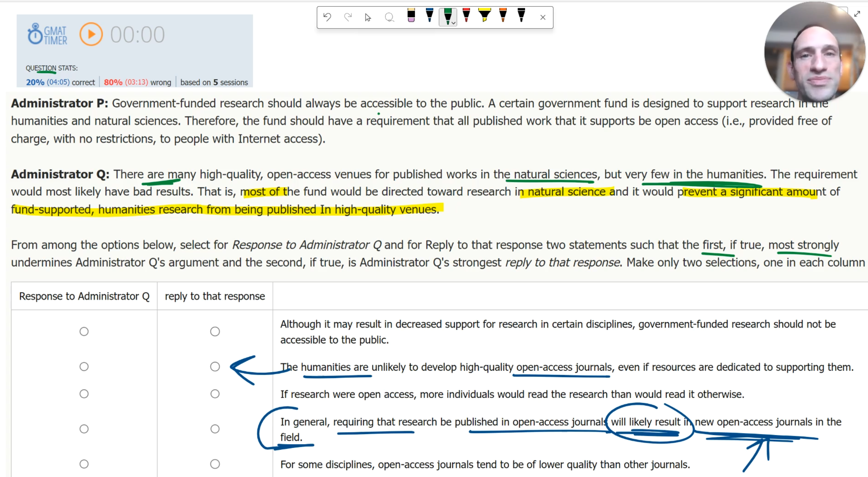
Task: Pick the eraser tool
Action: coord(411,16)
